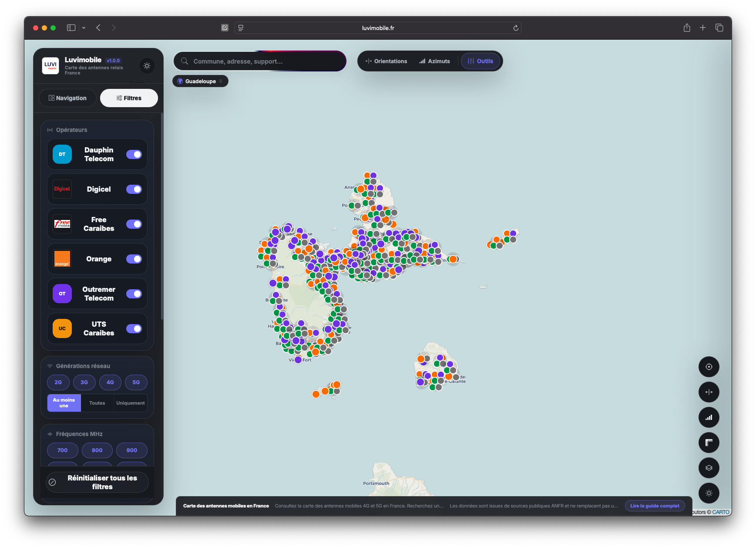Click the sidebar vertical scrollbar
The image size is (756, 548).
coord(161,216)
